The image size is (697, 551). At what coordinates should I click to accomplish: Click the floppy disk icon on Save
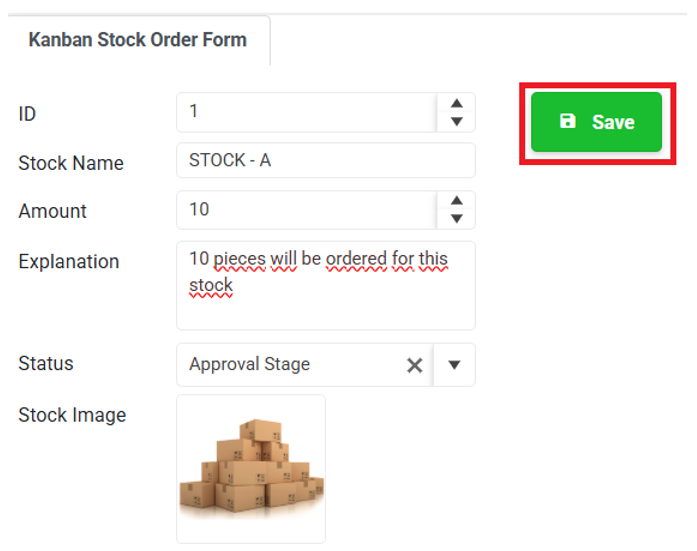pyautogui.click(x=567, y=121)
